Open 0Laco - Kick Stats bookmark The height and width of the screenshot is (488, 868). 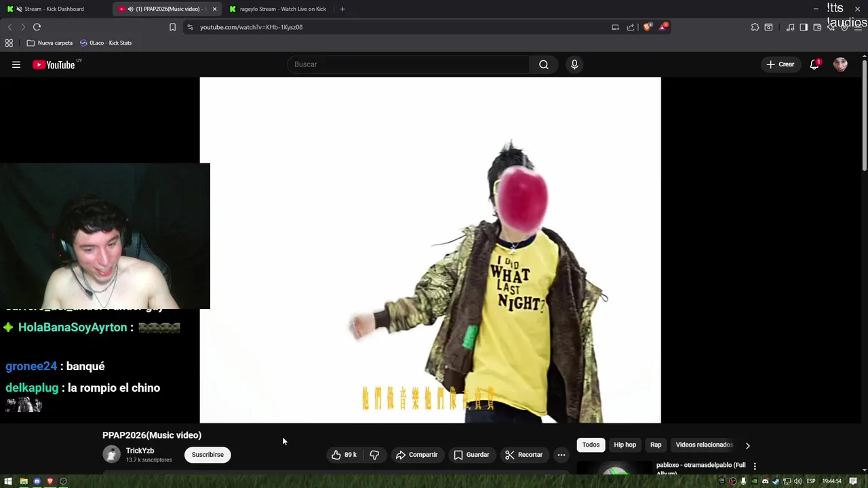(105, 43)
